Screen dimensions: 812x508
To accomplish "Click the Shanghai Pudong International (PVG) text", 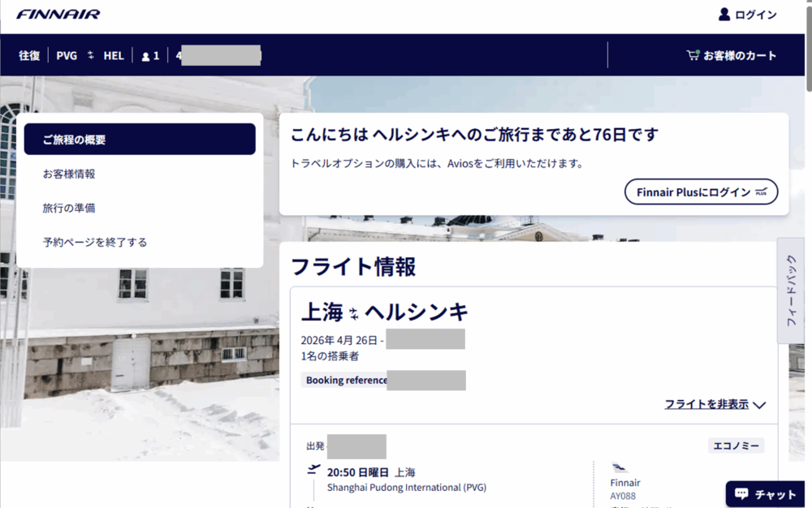I will click(x=406, y=488).
